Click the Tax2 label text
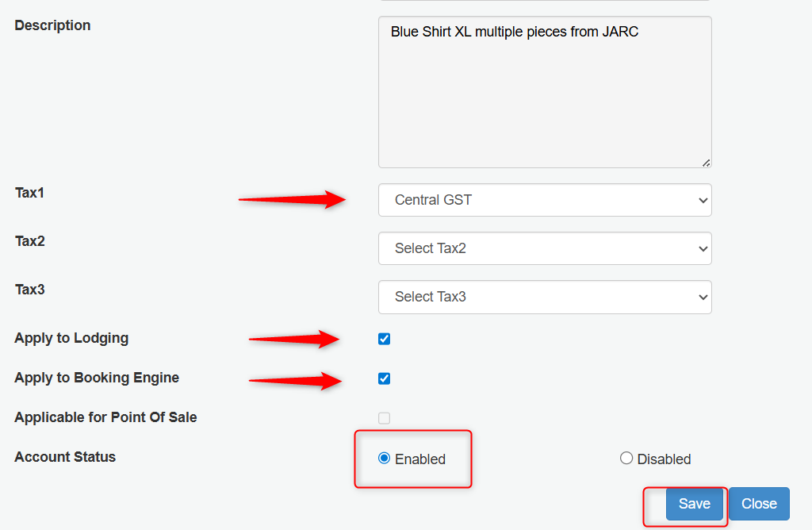 (29, 241)
